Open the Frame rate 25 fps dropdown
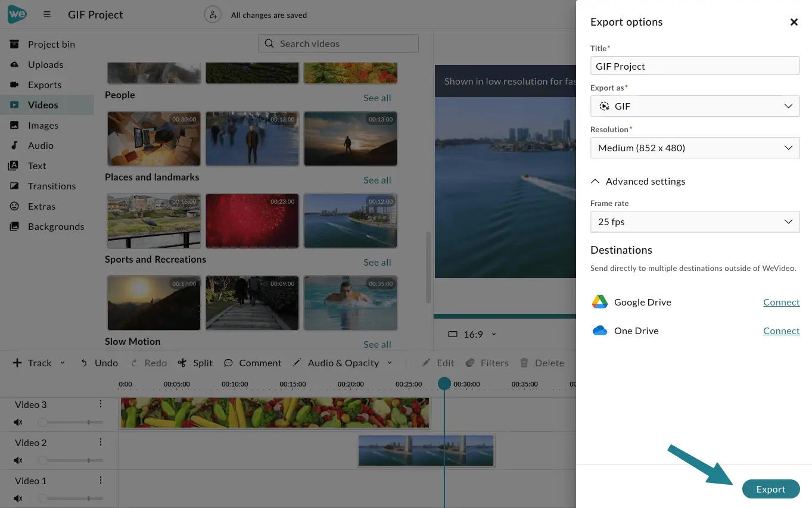Screen dimensions: 812x508 (695, 222)
